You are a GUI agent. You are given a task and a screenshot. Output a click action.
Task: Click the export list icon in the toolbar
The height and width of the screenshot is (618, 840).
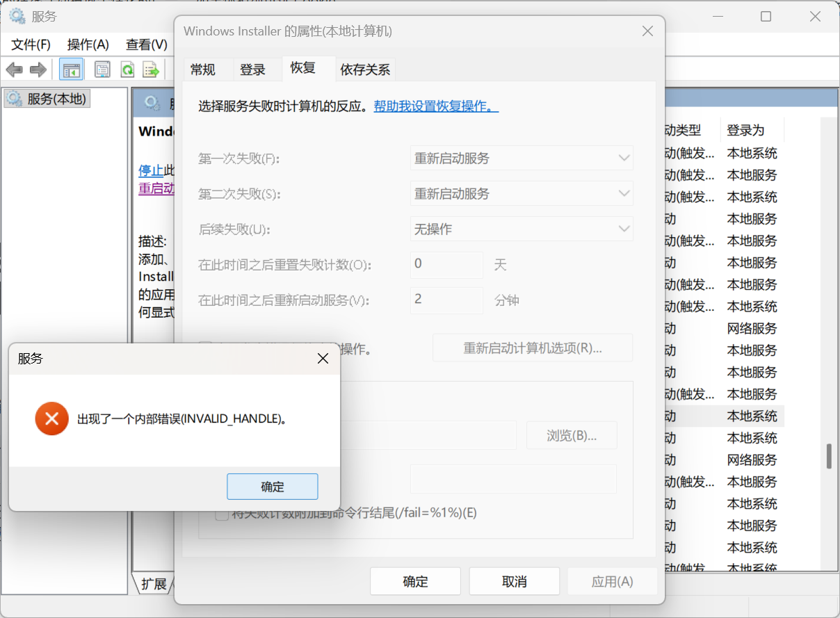150,69
